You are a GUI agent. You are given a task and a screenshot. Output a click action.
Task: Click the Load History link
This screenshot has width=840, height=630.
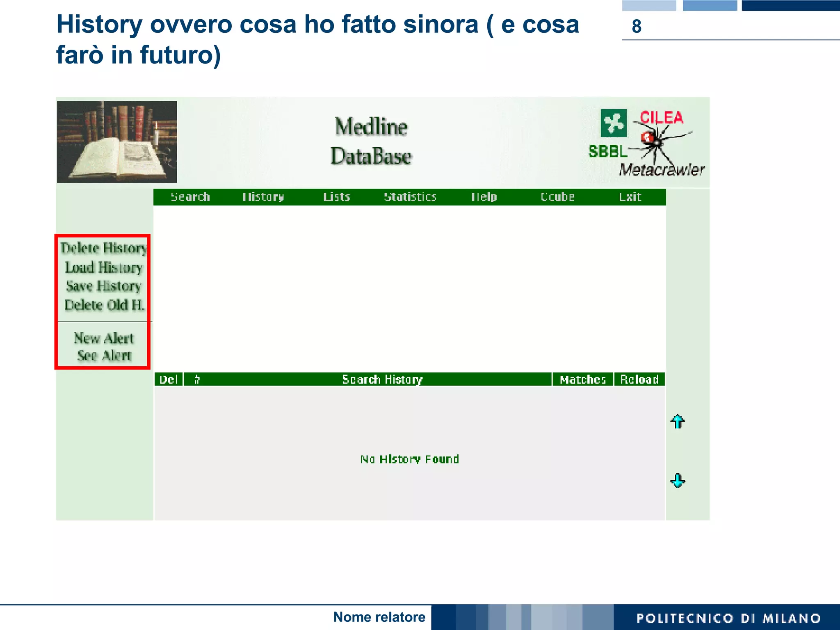click(x=104, y=267)
